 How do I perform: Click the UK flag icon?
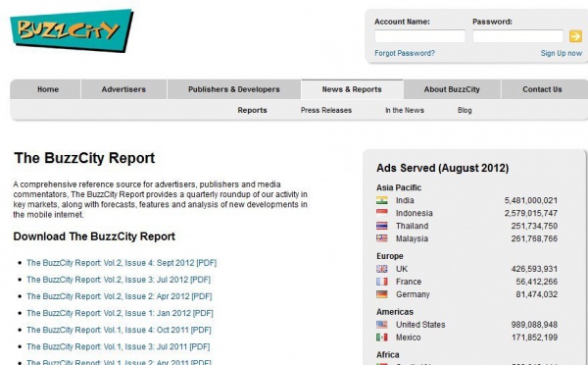pos(382,269)
